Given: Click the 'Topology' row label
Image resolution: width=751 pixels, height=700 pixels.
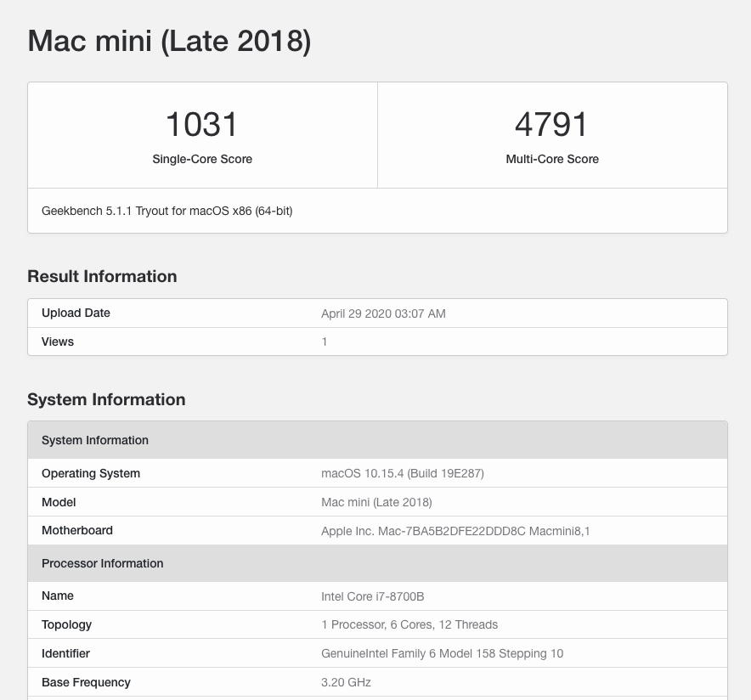Looking at the screenshot, I should pyautogui.click(x=66, y=625).
